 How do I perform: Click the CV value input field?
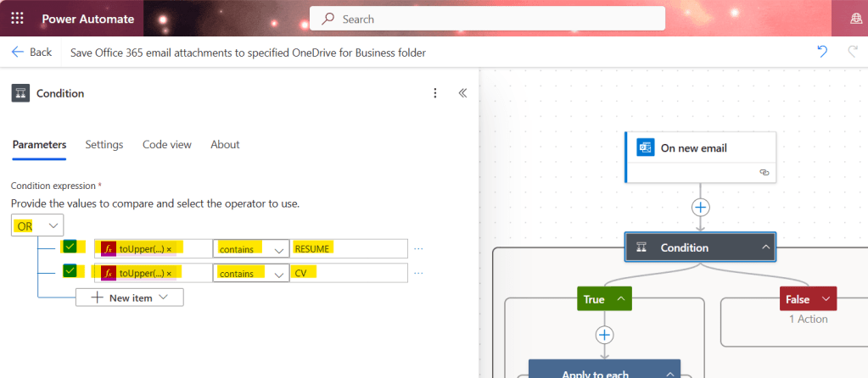pos(348,273)
